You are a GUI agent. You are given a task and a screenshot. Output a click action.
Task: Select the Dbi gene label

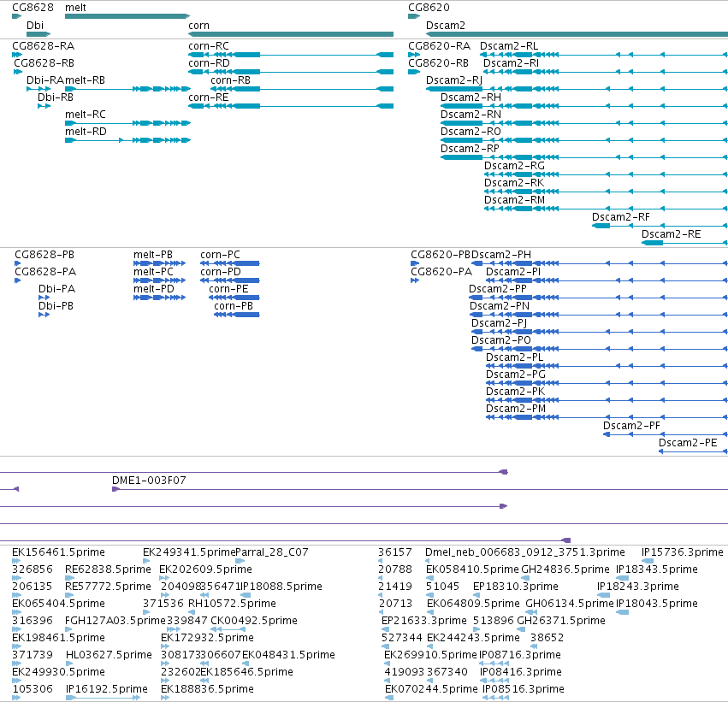pos(35,26)
